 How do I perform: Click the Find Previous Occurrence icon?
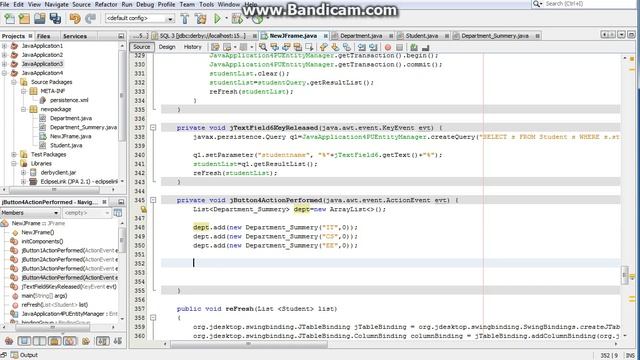pyautogui.click(x=274, y=47)
